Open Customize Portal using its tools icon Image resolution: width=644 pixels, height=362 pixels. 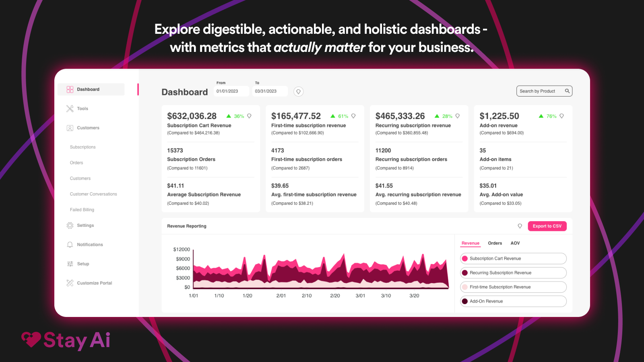coord(69,283)
